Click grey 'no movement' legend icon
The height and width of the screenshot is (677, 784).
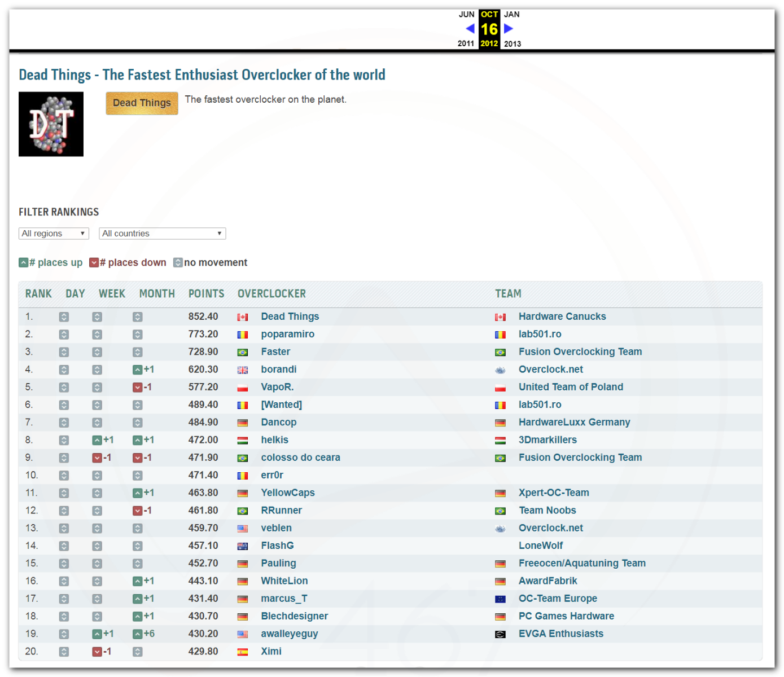click(178, 262)
